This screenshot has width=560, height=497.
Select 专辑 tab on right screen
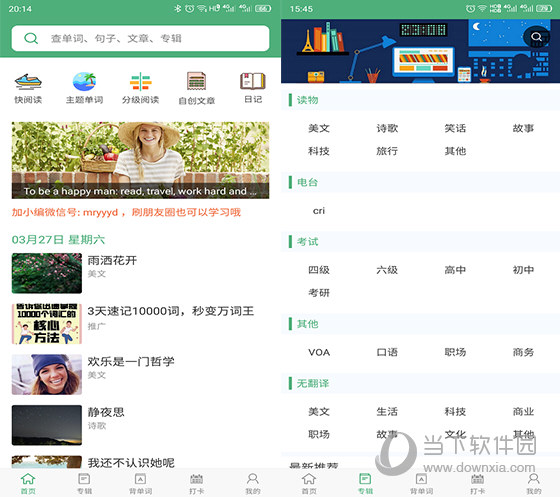click(x=365, y=484)
